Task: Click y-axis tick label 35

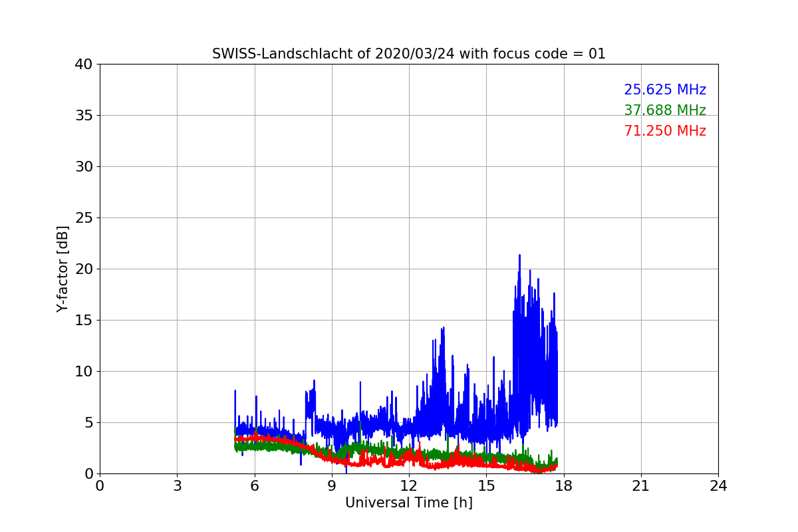Action: [x=84, y=116]
